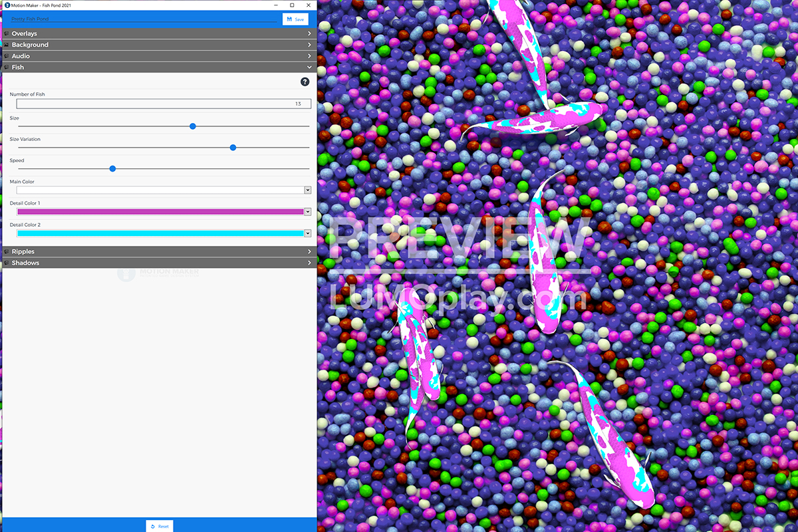Click the Overlays section icon

point(7,33)
